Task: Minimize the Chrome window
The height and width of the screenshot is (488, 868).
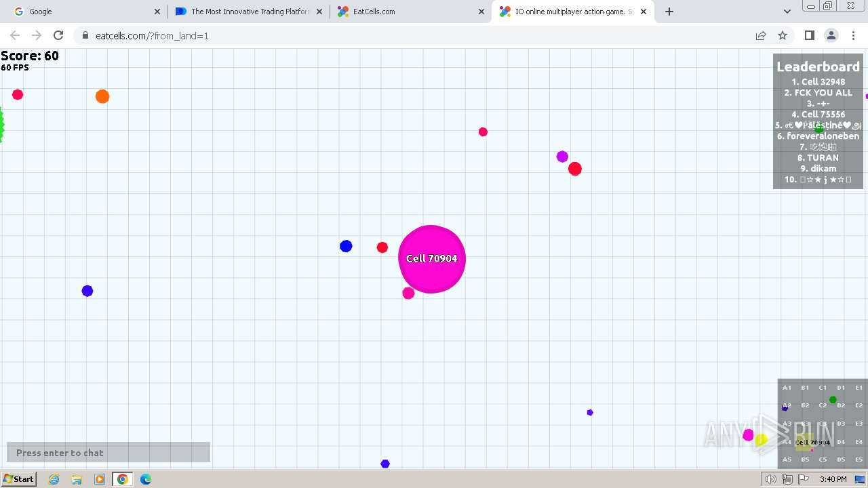Action: pyautogui.click(x=811, y=6)
